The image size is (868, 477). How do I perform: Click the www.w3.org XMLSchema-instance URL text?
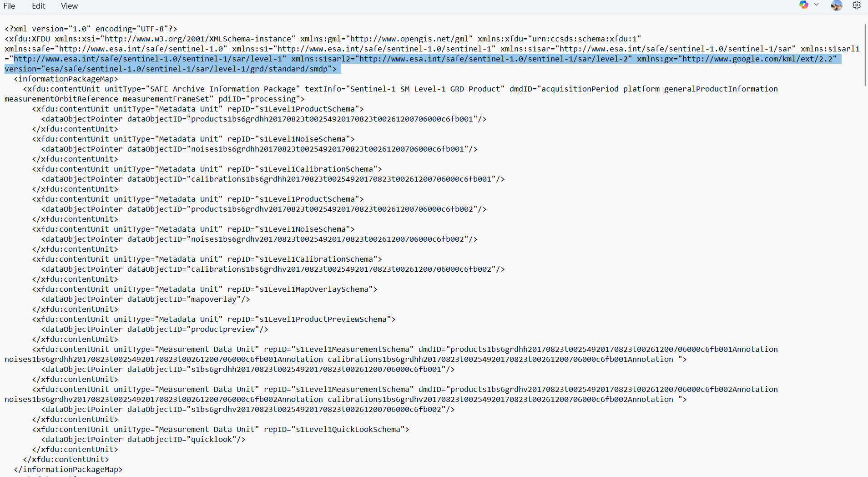(x=198, y=39)
